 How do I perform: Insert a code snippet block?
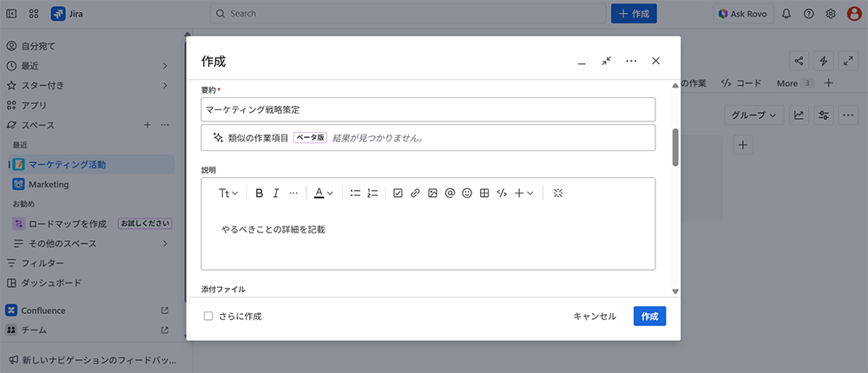[x=502, y=193]
